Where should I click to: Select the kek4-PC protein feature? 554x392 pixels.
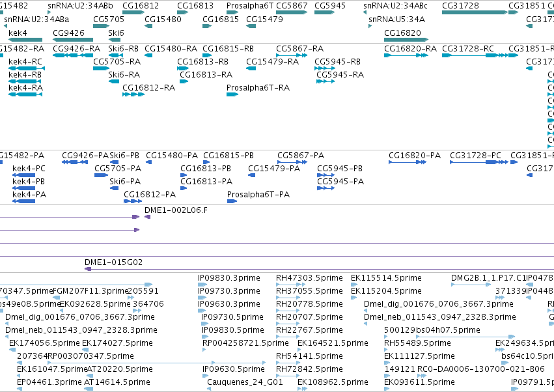click(x=23, y=175)
